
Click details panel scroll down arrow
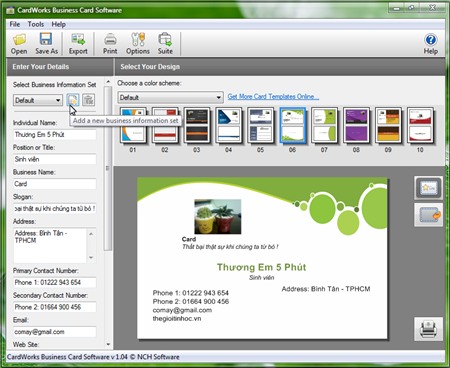click(x=108, y=344)
